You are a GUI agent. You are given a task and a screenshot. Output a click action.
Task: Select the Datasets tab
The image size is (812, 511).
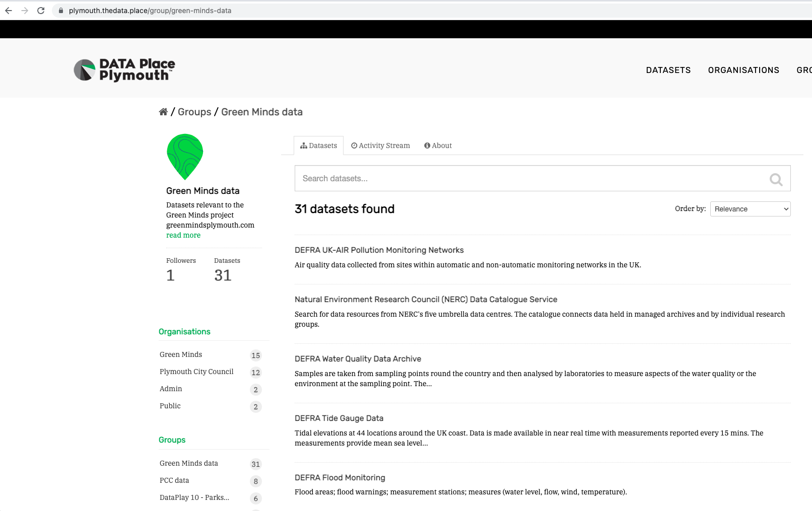318,145
